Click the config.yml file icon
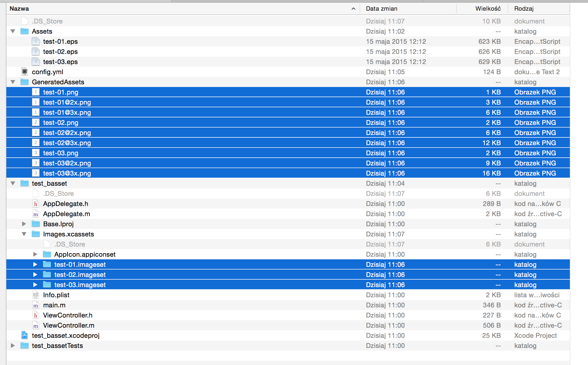The height and width of the screenshot is (365, 588). point(25,72)
